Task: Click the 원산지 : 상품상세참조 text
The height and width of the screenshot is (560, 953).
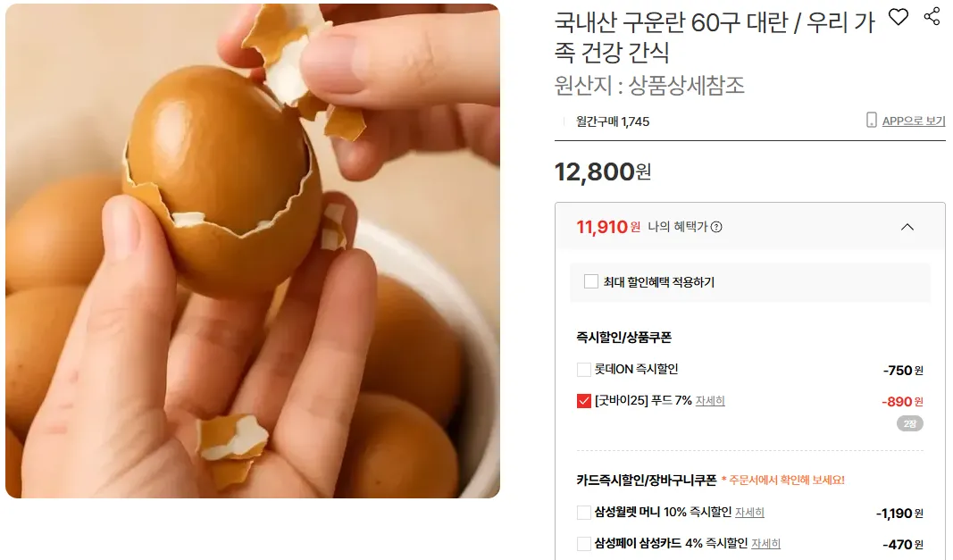Action: [x=649, y=85]
